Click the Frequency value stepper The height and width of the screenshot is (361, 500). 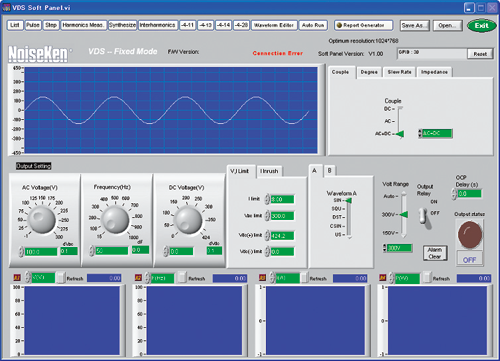pos(92,251)
